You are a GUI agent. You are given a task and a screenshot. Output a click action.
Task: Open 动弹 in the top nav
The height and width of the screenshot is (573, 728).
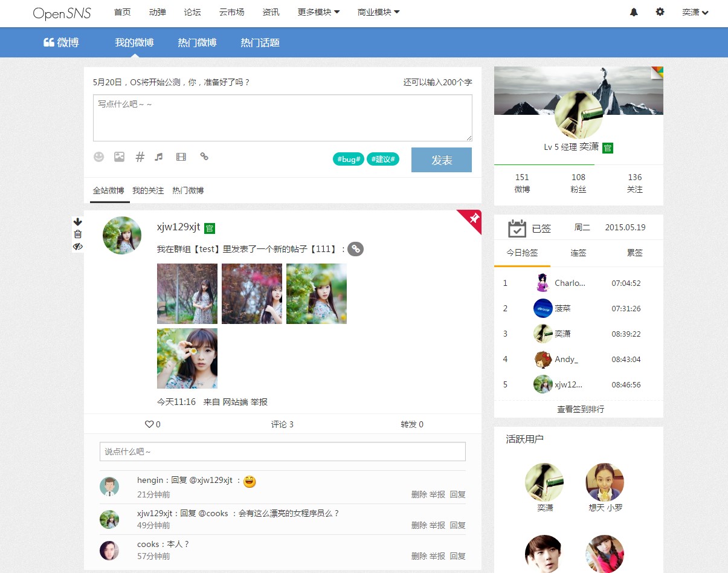coord(157,12)
